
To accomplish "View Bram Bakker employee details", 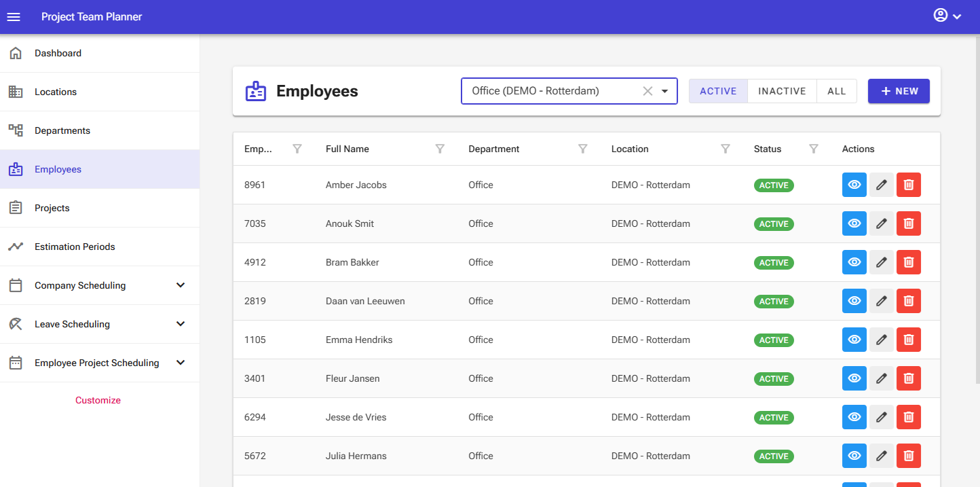I will pos(854,262).
